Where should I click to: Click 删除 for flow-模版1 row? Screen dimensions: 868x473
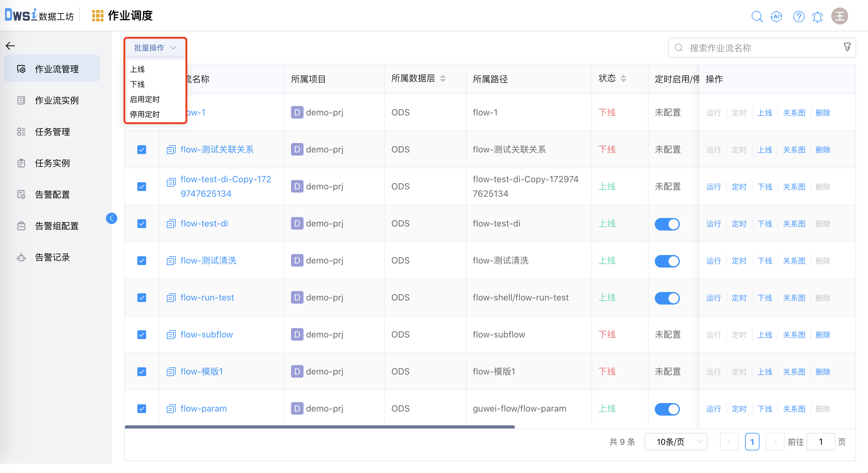[823, 371]
